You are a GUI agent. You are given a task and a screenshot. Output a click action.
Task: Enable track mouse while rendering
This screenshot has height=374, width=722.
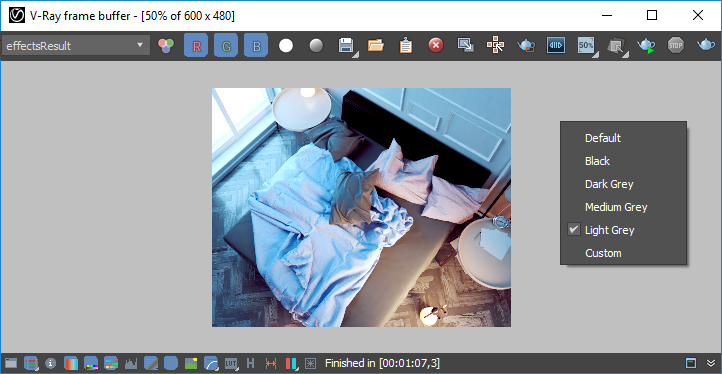495,45
